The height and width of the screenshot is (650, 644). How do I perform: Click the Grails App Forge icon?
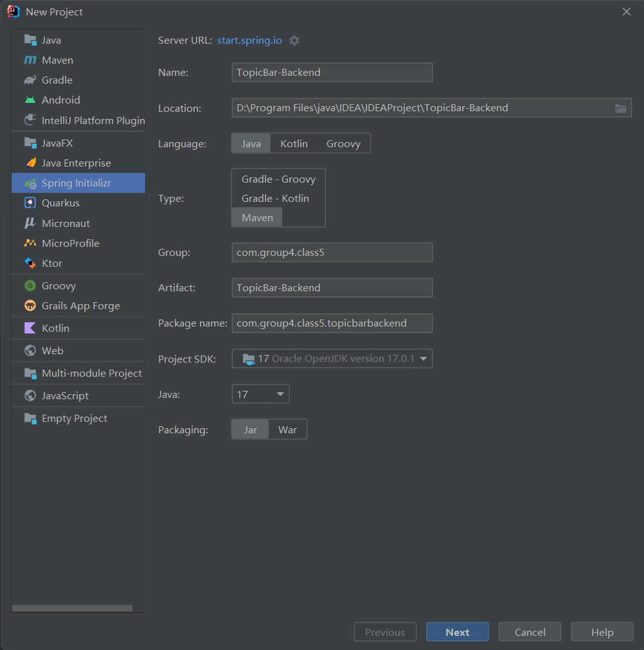[x=30, y=306]
